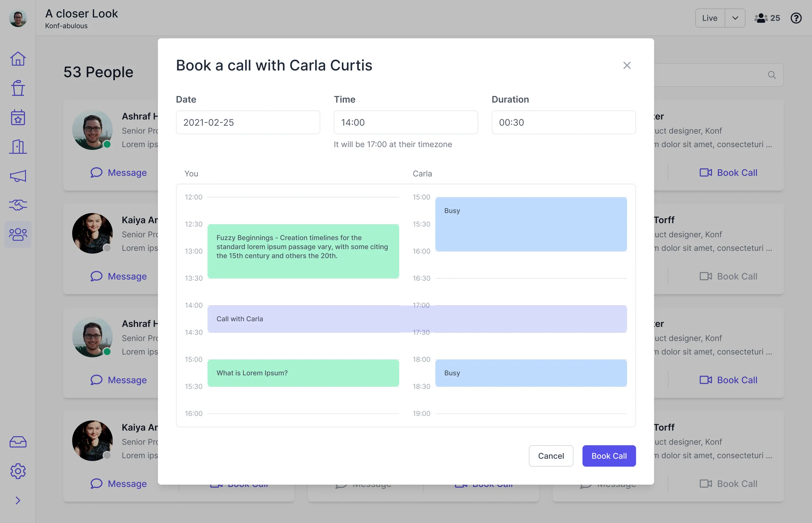Select the What is Lorem Ipsum? event

303,373
